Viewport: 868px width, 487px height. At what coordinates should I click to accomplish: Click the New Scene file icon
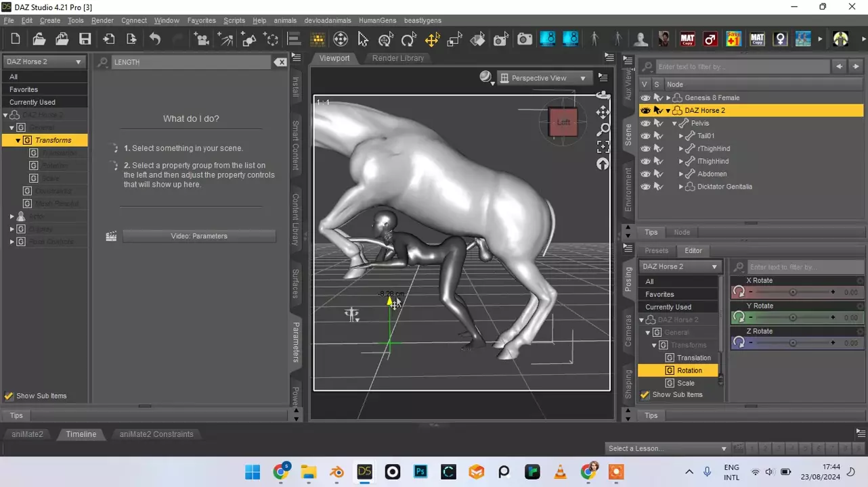pyautogui.click(x=16, y=39)
